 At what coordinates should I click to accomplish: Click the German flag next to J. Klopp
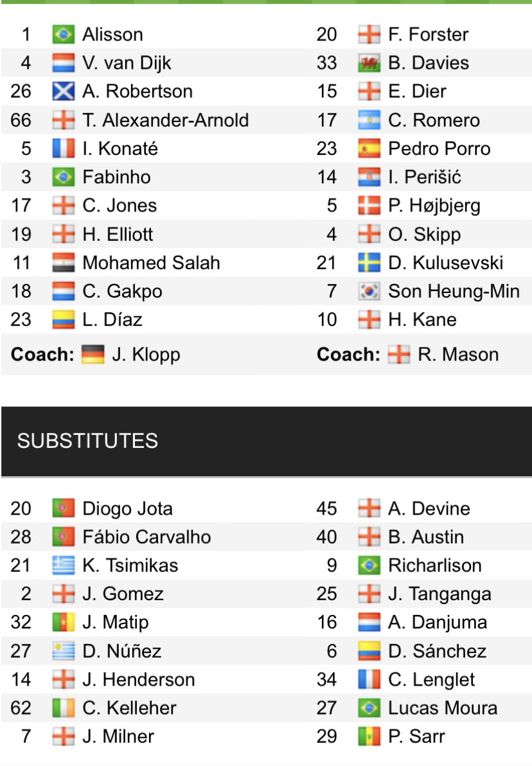point(93,355)
